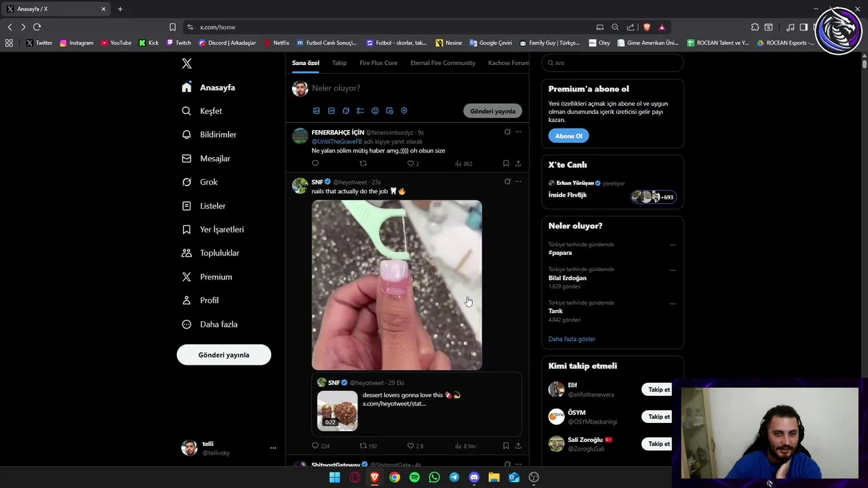Screen dimensions: 868x488
Task: Open Keşfet explore page
Action: (x=202, y=111)
